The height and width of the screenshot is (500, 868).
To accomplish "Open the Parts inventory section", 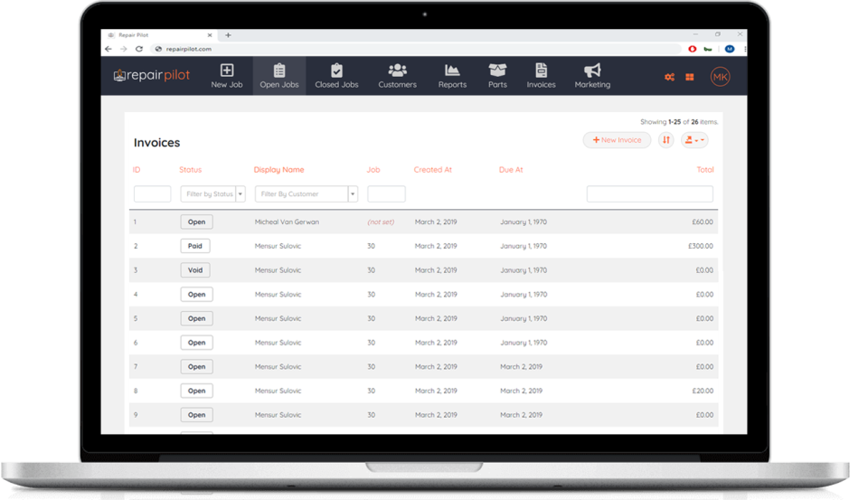I will (497, 76).
